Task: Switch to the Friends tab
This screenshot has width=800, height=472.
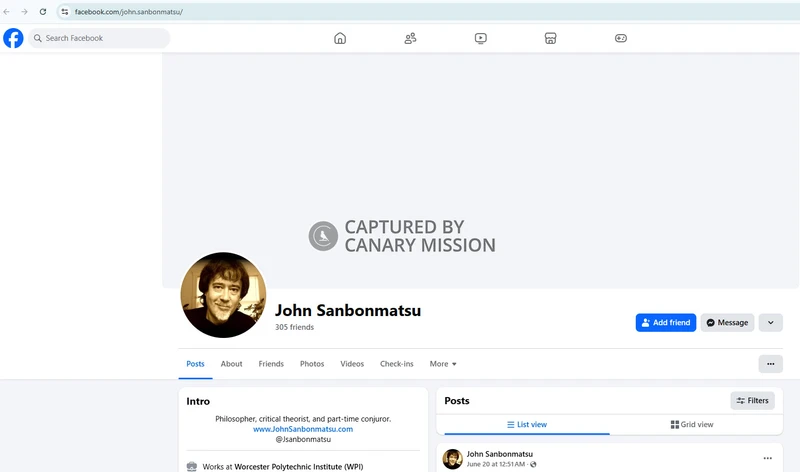Action: [271, 364]
